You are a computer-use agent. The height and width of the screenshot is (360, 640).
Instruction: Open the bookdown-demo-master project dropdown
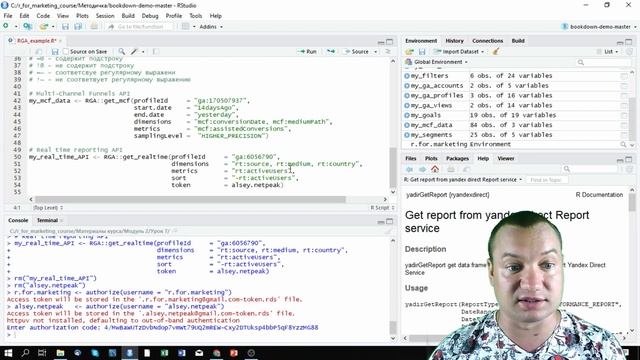[599, 27]
